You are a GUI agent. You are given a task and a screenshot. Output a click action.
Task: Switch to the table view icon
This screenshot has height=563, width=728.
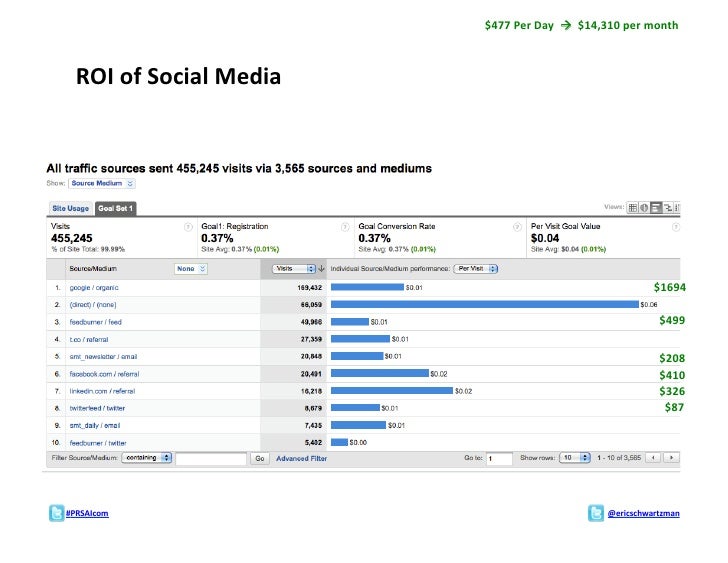click(633, 208)
